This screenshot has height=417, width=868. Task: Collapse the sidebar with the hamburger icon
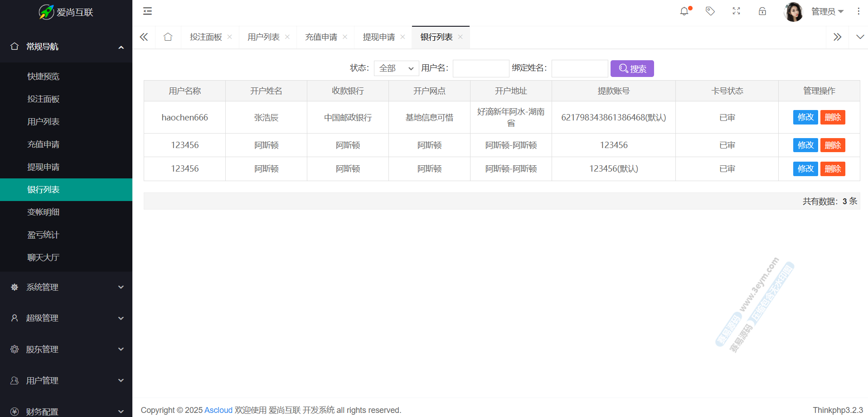(x=147, y=11)
